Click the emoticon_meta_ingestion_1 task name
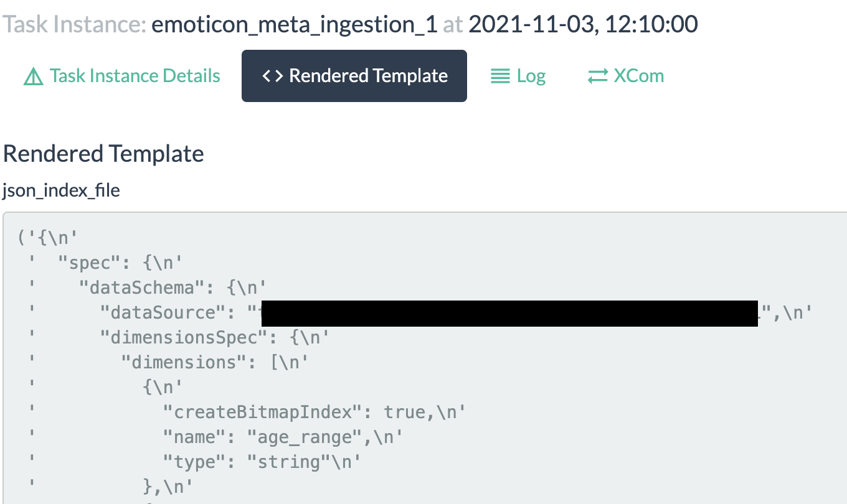The width and height of the screenshot is (847, 504). (x=295, y=24)
